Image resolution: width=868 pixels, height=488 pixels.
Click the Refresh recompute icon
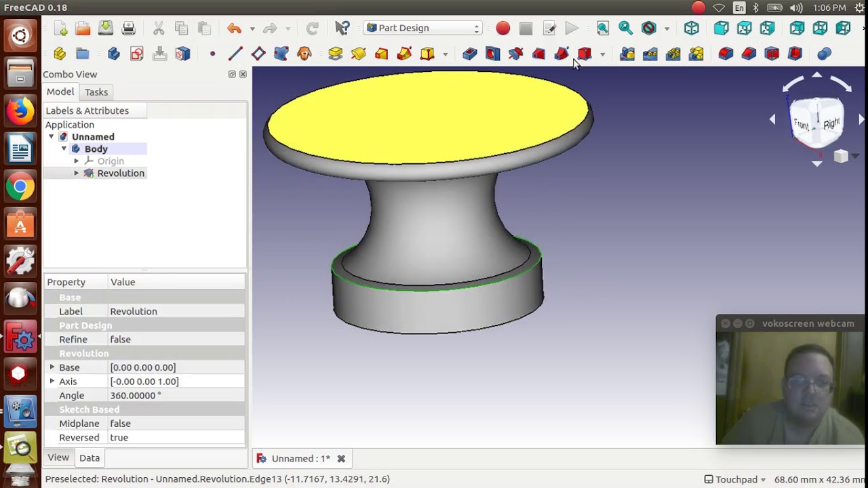pyautogui.click(x=312, y=28)
